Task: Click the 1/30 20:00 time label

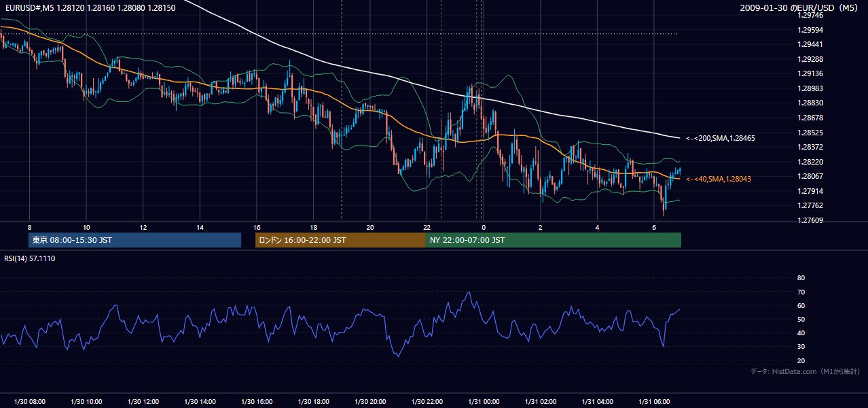Action: coord(370,402)
